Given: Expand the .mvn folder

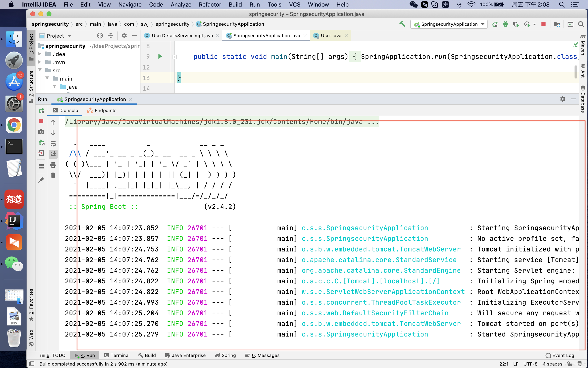Looking at the screenshot, I should coord(40,62).
